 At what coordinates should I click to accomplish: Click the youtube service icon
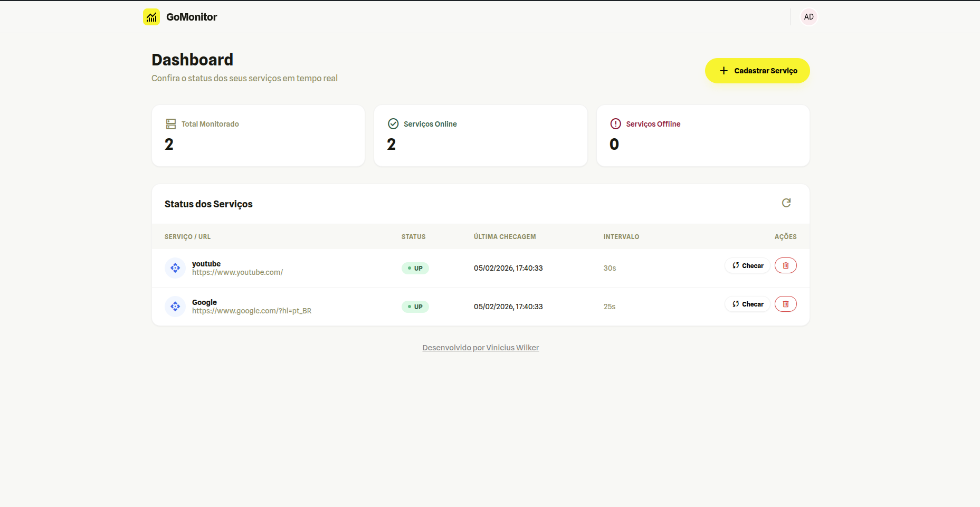click(175, 268)
